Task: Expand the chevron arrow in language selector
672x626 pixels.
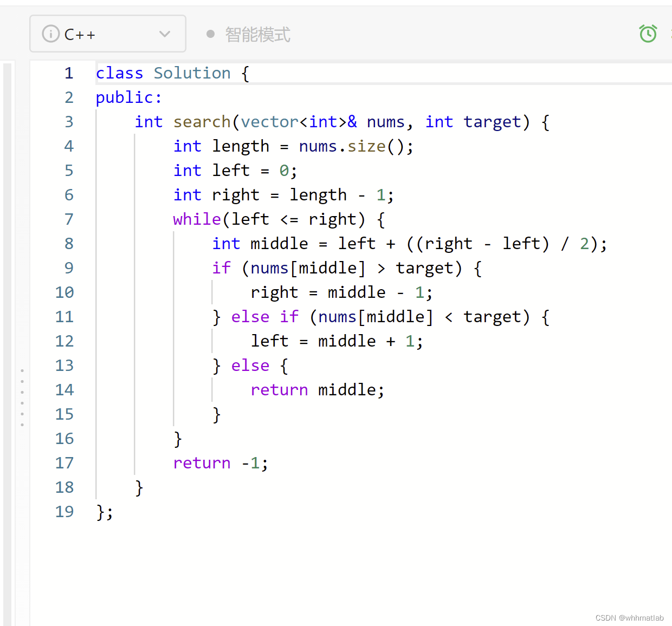Action: click(165, 34)
